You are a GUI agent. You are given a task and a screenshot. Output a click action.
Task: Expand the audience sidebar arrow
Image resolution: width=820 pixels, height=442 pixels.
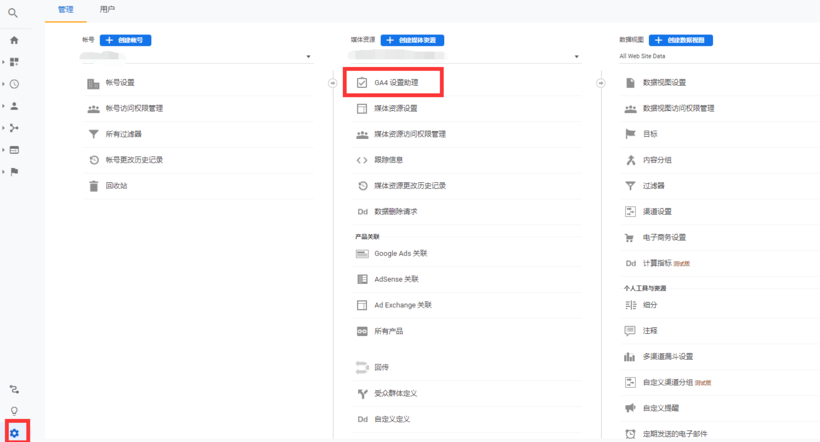(x=4, y=106)
